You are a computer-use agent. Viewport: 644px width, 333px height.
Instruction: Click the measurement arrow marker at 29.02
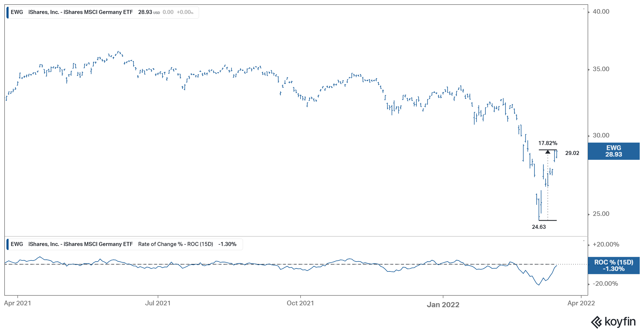point(548,152)
